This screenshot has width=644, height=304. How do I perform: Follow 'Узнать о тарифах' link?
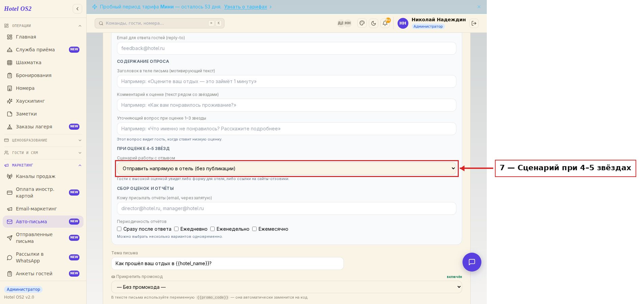(x=246, y=7)
